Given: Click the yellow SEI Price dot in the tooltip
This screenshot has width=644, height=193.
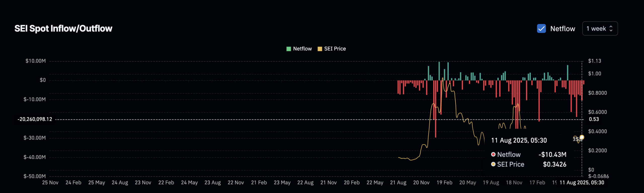Looking at the screenshot, I should (x=493, y=164).
